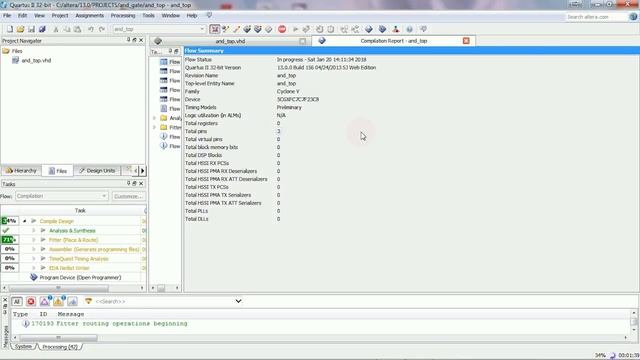Click the Search altera.com globe icon
Image resolution: width=640 pixels, height=360 pixels.
[x=633, y=16]
